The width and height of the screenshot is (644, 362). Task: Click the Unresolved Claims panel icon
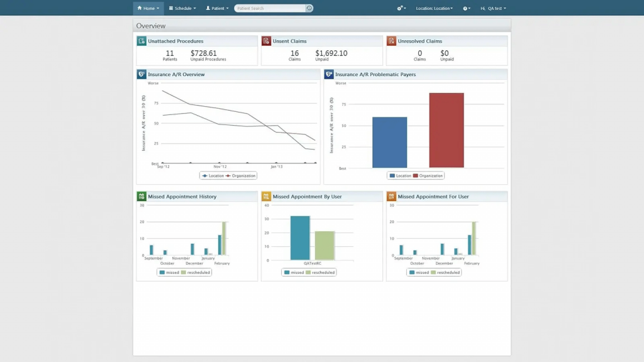(x=391, y=40)
